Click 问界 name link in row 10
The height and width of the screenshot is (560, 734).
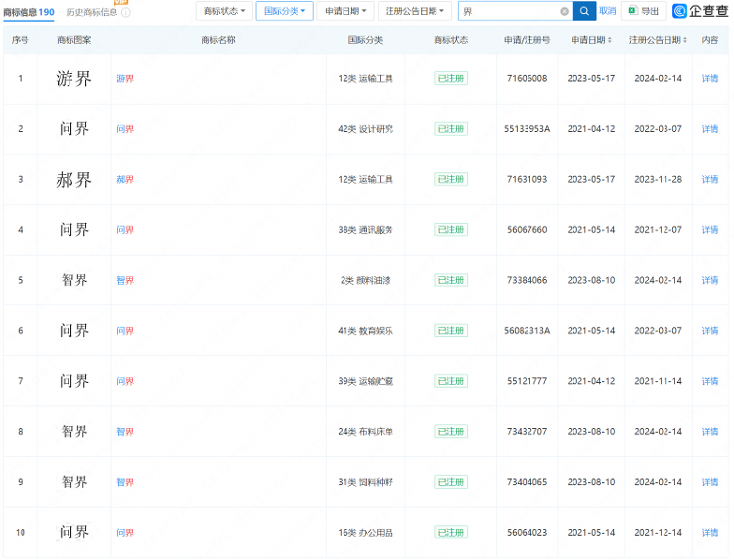tap(125, 532)
